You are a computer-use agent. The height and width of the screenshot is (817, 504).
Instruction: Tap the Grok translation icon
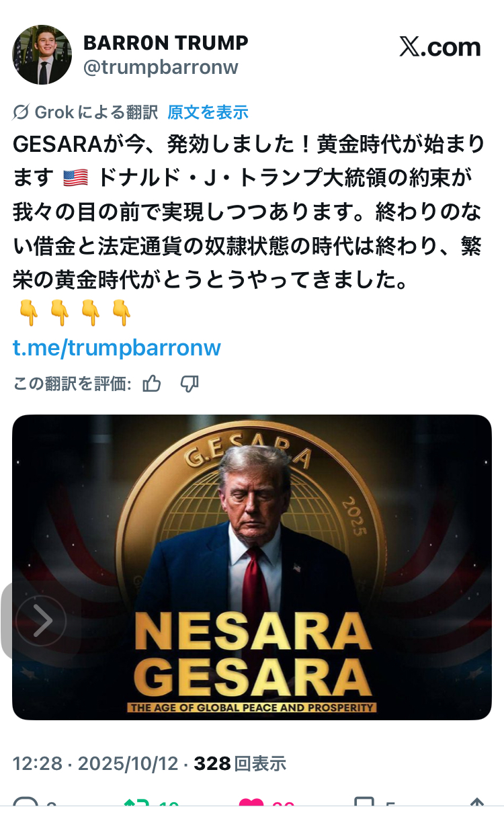tap(21, 112)
